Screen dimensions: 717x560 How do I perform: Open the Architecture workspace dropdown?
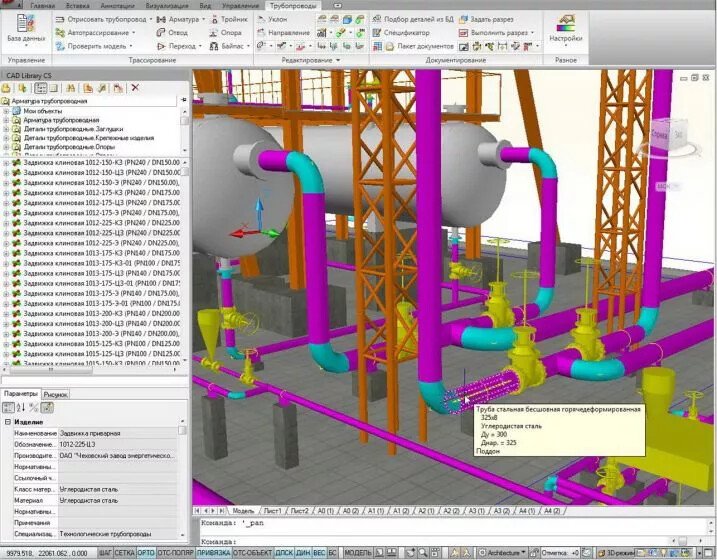click(503, 553)
